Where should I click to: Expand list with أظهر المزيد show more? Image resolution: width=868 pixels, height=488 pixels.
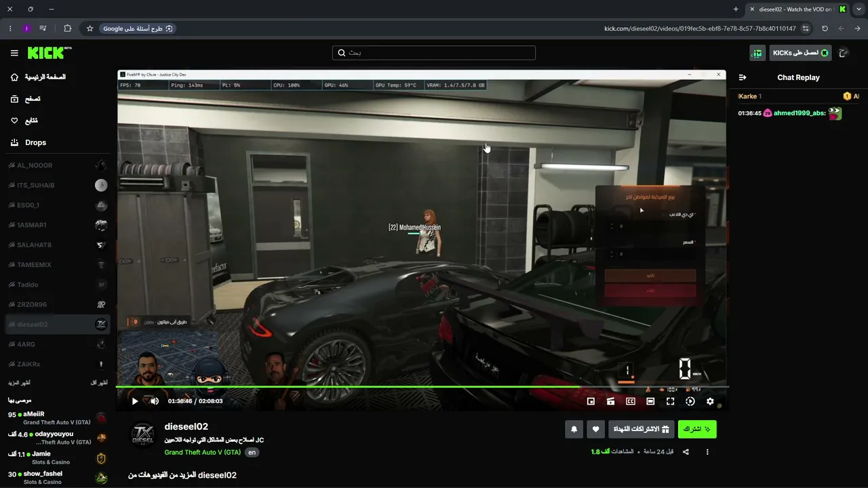[20, 383]
